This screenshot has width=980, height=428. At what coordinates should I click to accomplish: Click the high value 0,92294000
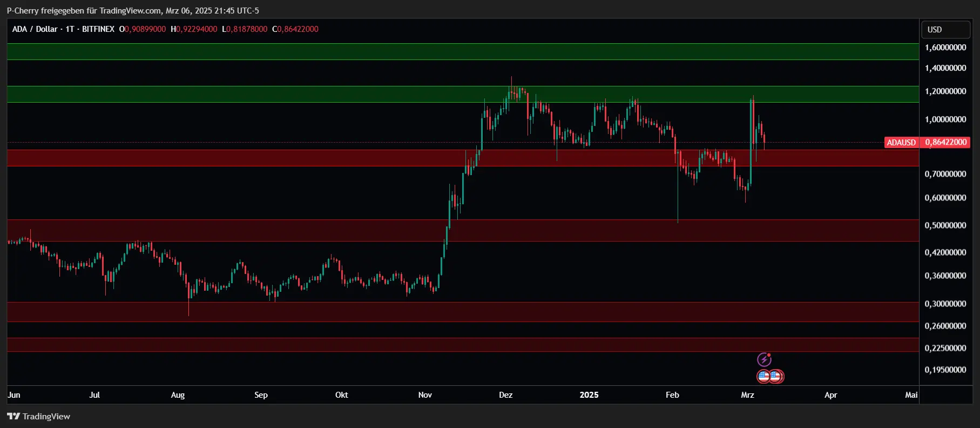pos(197,29)
